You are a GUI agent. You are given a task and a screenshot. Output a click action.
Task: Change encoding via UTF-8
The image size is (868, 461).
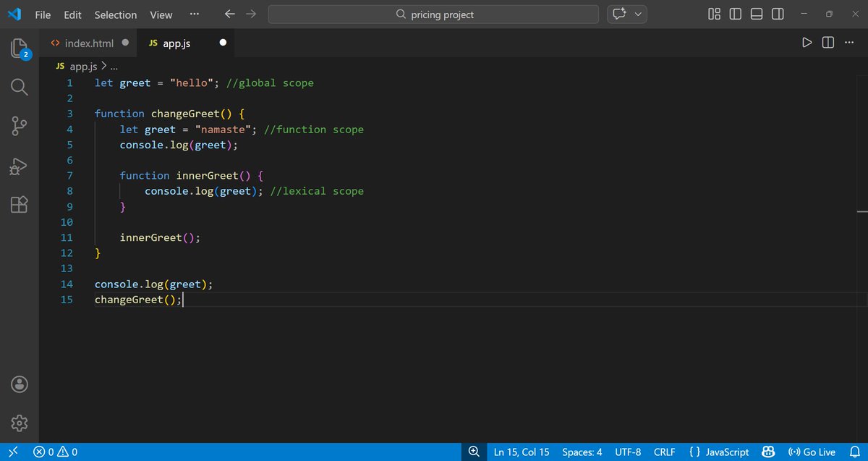point(628,452)
